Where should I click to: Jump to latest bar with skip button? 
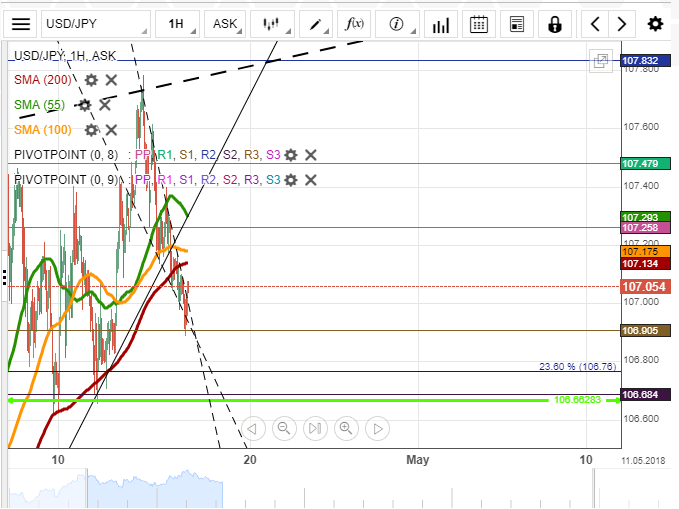315,429
